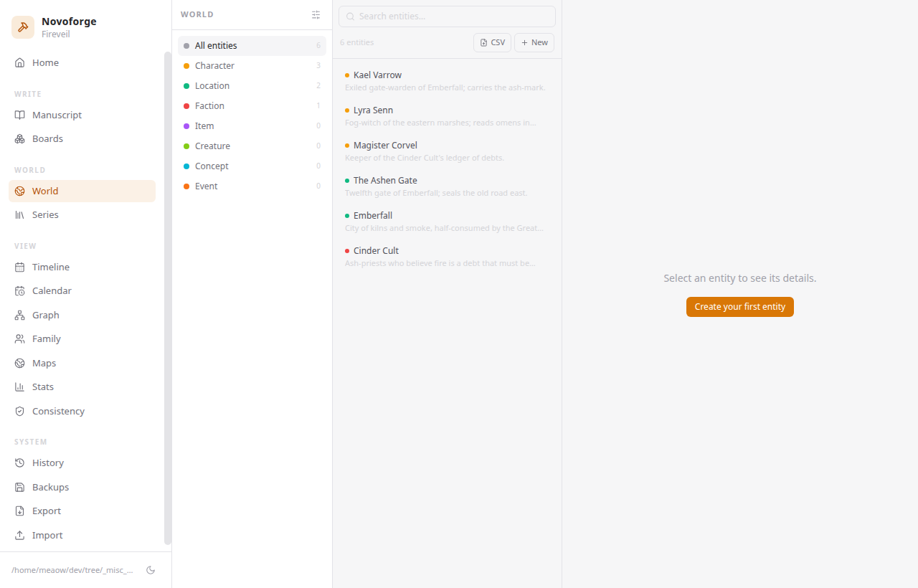Filter entities by Character type
Screen dimensions: 918x588
coord(252,66)
